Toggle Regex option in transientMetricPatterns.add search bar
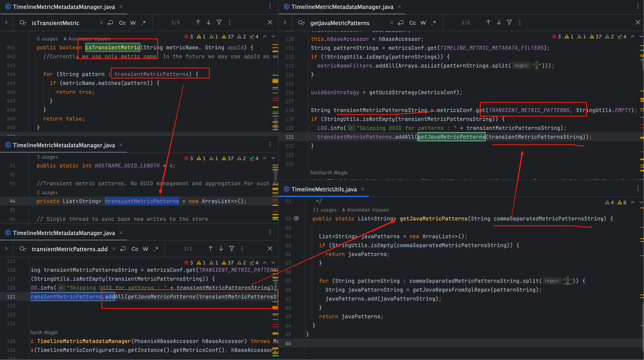Screen dimensions: 644x360 (156, 249)
